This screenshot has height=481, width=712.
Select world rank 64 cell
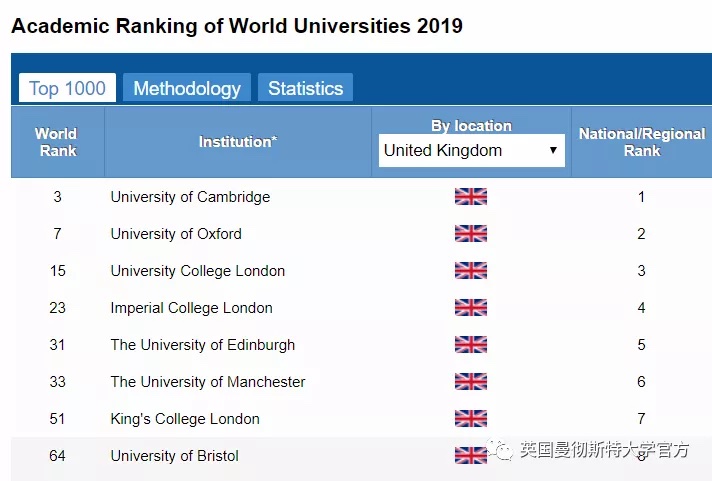(x=58, y=456)
